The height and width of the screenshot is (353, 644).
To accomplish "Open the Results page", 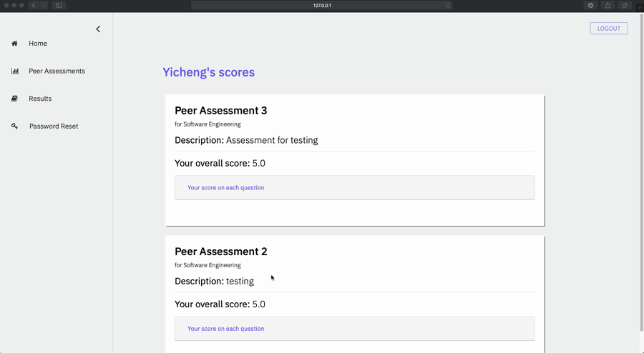I will (40, 99).
